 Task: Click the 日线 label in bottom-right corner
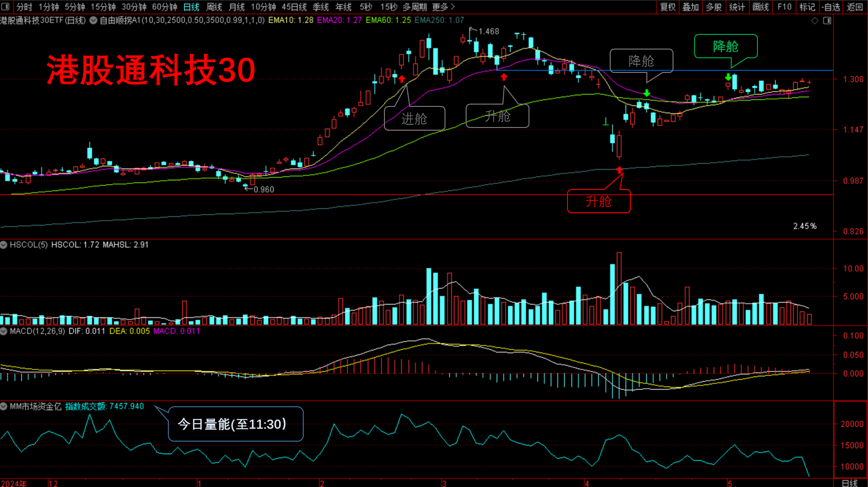point(850,483)
